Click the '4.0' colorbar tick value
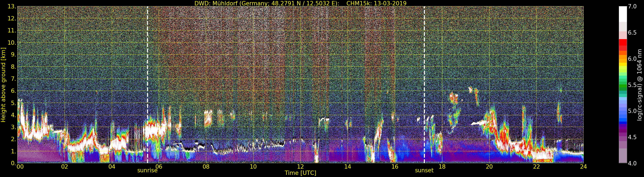644x177 pixels. coord(632,163)
